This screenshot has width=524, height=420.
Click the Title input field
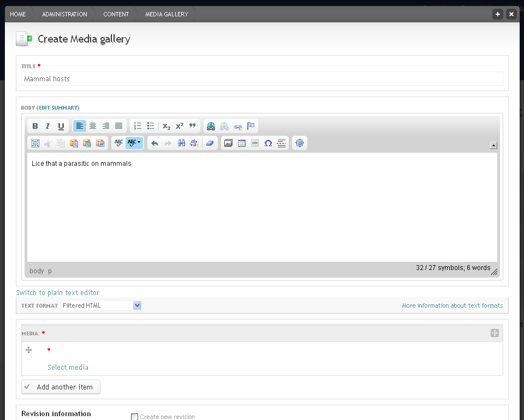pyautogui.click(x=262, y=79)
